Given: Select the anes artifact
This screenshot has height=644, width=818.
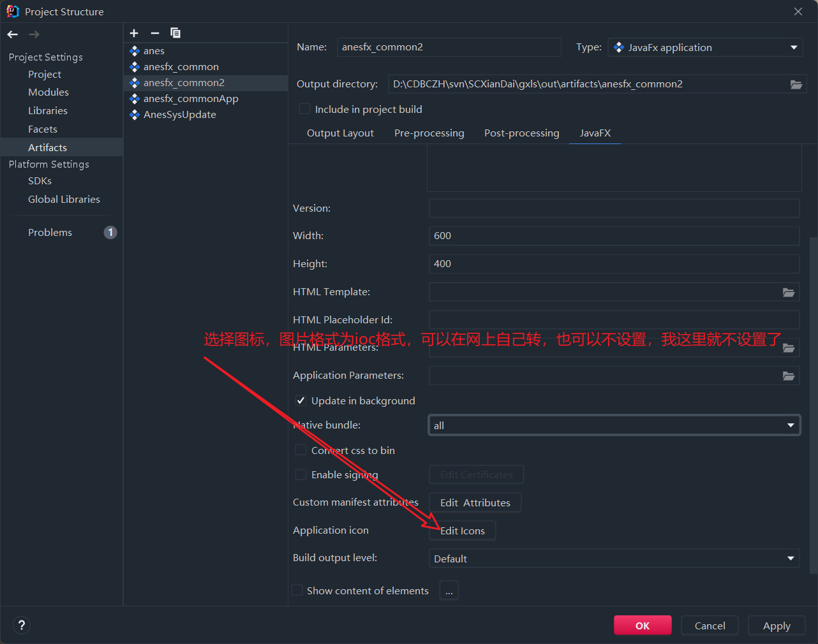Looking at the screenshot, I should (205, 51).
